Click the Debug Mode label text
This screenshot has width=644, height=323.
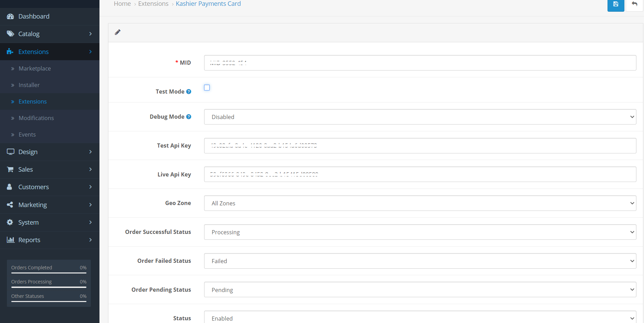click(167, 117)
